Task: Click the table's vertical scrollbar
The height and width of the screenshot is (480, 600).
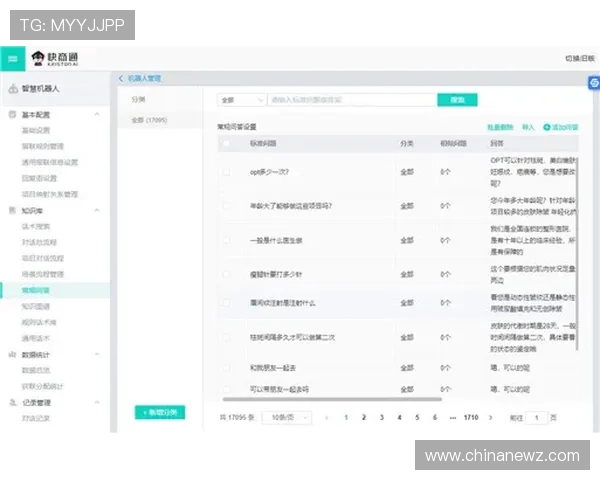Action: [x=577, y=253]
